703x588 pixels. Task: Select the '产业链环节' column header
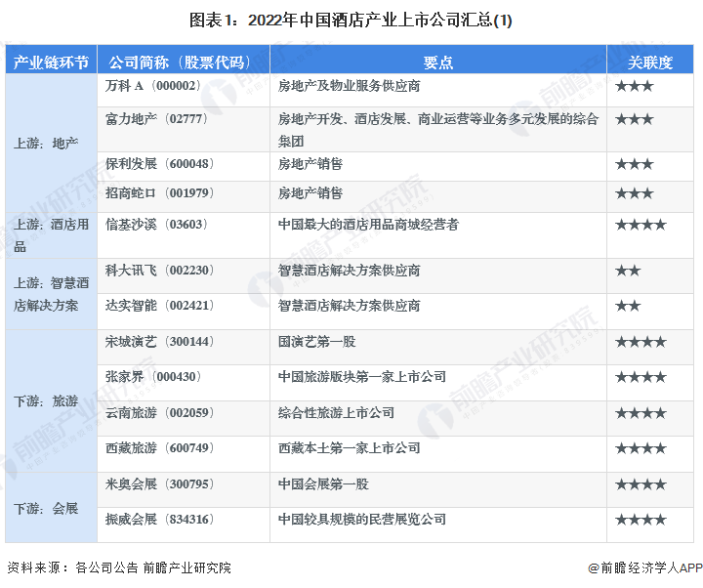(51, 62)
